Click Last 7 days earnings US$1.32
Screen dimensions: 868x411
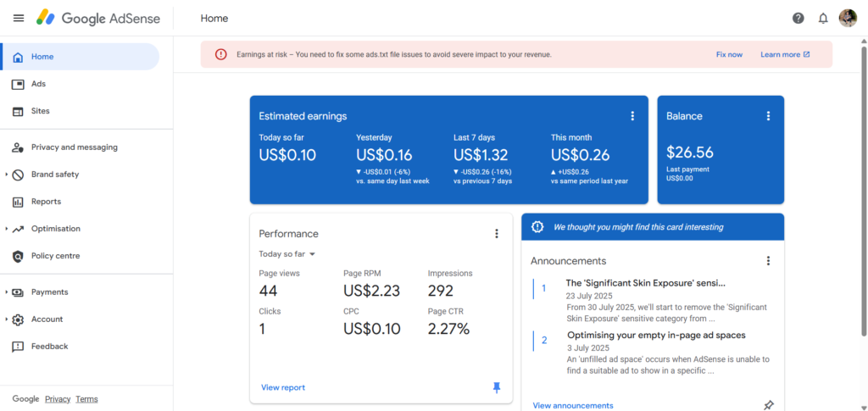click(481, 155)
